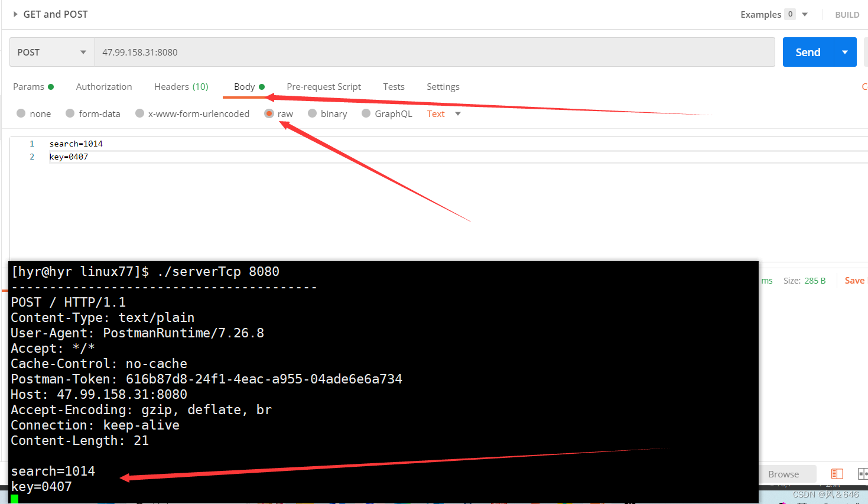Click Content-Type: text/plain line in terminal

(x=103, y=318)
